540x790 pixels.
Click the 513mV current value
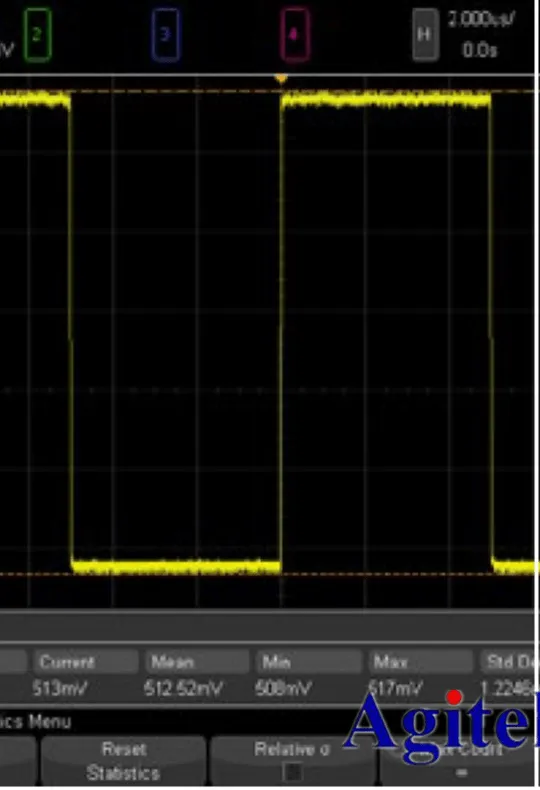pos(59,688)
